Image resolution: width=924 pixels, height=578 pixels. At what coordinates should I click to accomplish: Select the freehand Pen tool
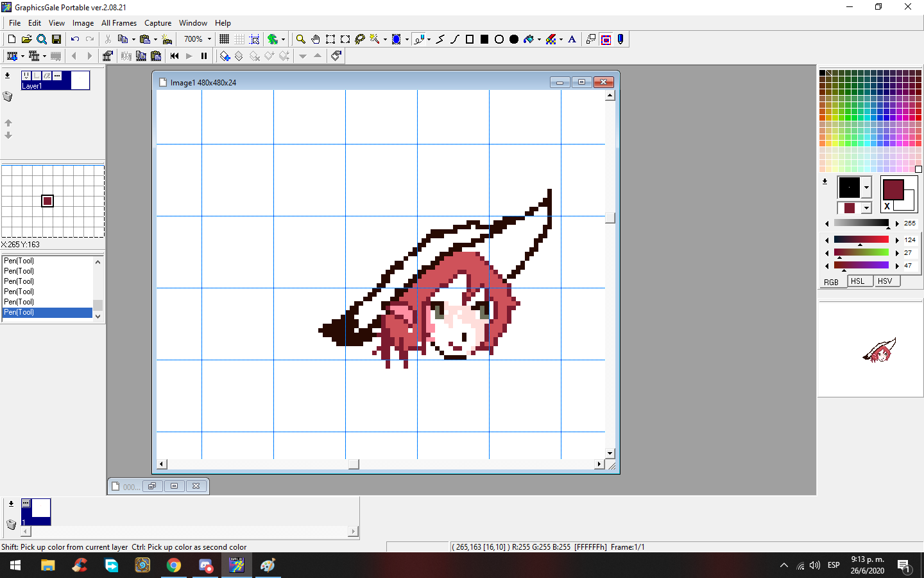coord(419,39)
